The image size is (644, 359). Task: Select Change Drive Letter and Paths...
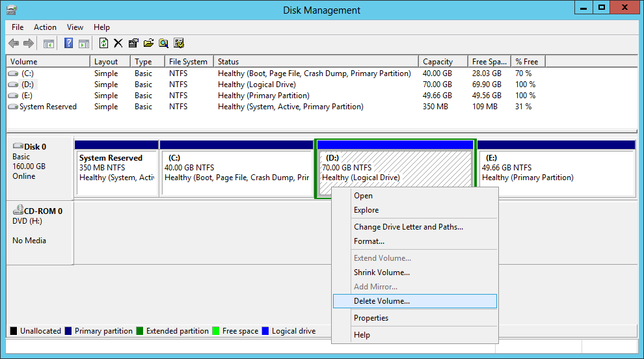tap(415, 227)
